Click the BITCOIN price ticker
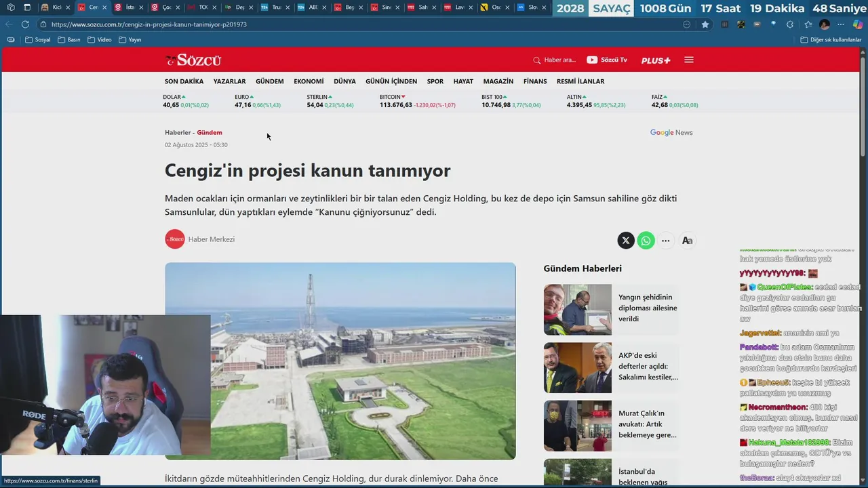 click(x=417, y=101)
